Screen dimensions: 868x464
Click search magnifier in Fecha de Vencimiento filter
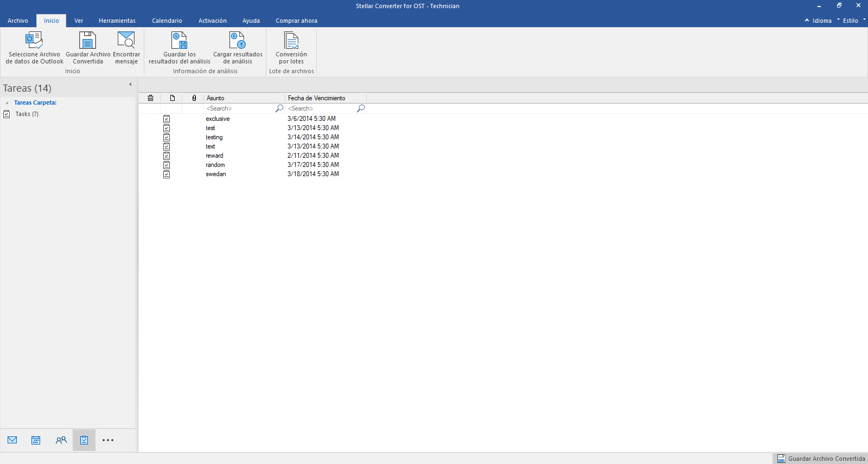point(361,108)
